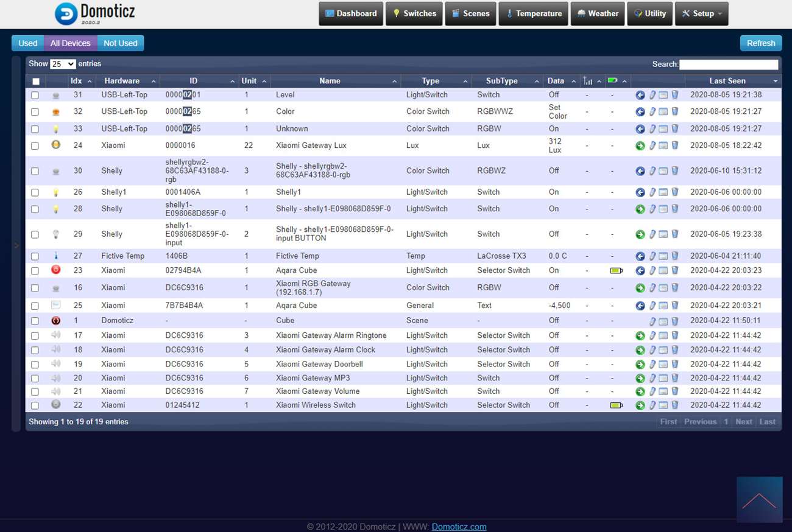Sort by the signal strength column icon
792x532 pixels.
coord(588,81)
